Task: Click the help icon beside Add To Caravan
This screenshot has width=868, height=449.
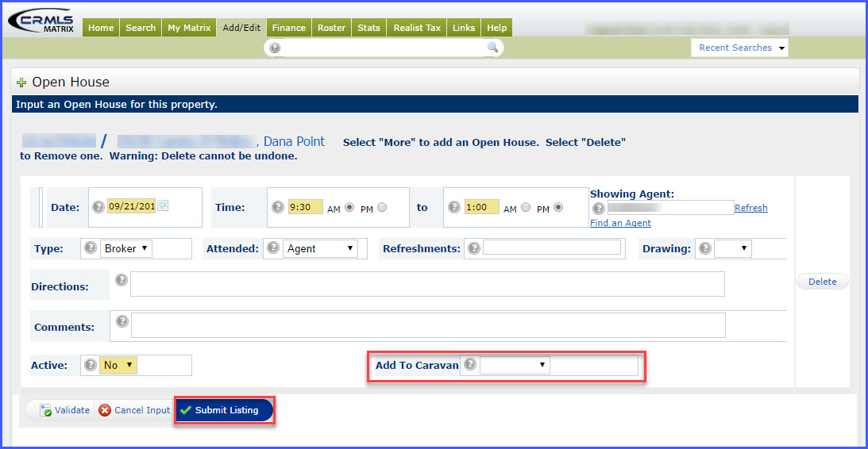Action: [470, 365]
